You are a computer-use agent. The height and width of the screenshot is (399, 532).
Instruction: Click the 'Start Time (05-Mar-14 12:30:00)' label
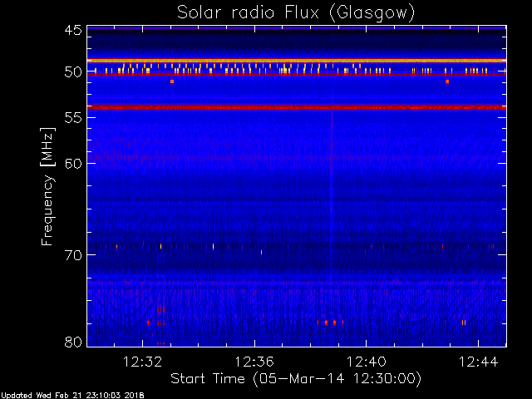296,379
